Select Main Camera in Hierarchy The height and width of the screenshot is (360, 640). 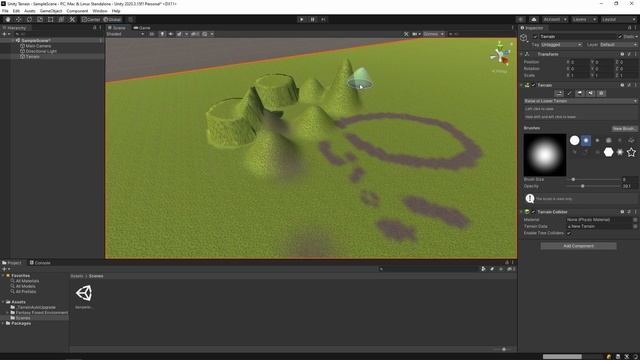coord(38,46)
